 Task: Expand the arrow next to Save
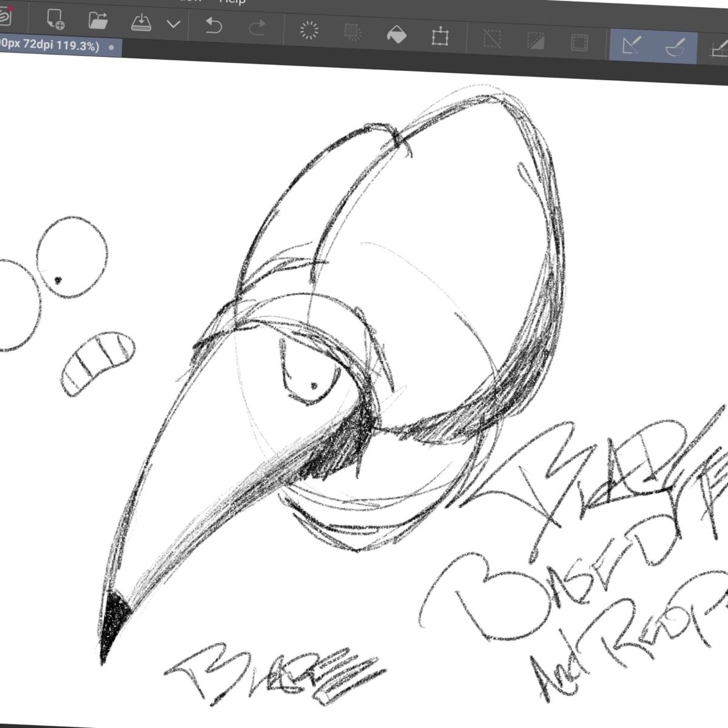(x=174, y=24)
